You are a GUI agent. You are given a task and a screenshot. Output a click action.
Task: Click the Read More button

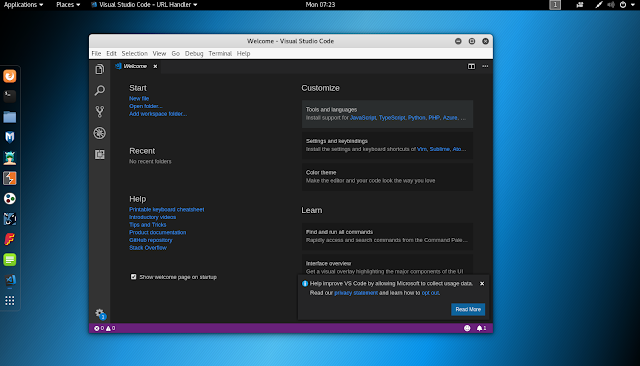(x=468, y=309)
